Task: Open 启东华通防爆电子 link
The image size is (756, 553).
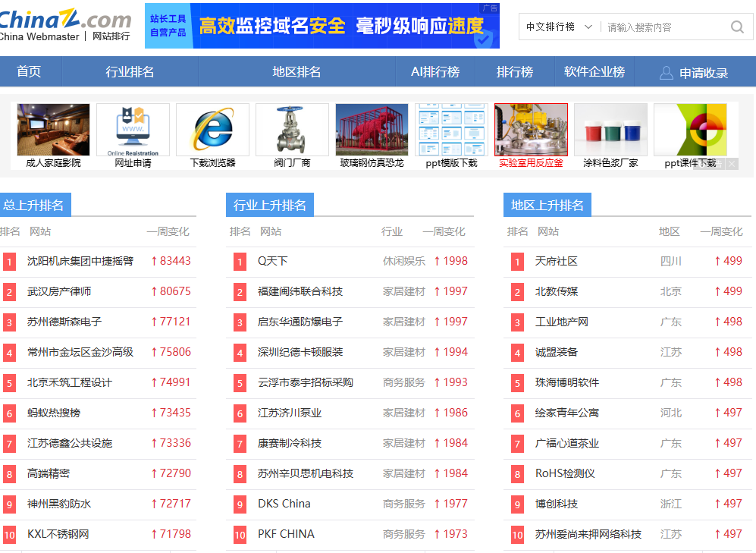Action: pyautogui.click(x=300, y=322)
